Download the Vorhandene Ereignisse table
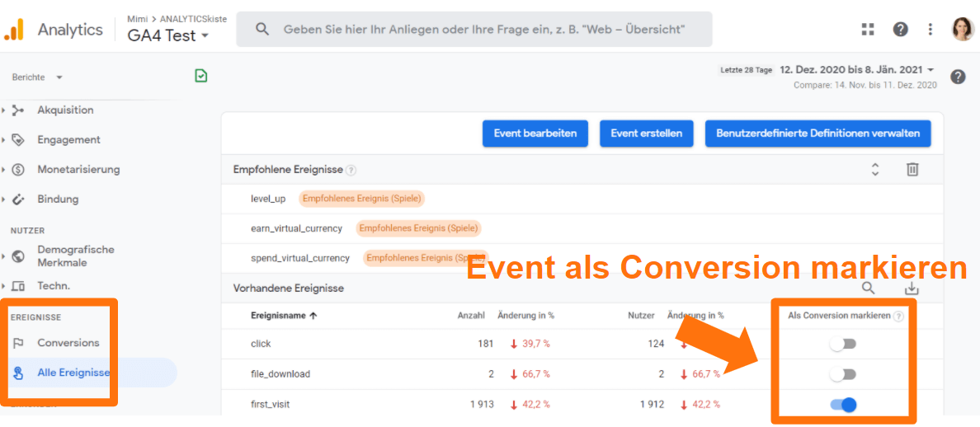Viewport: 980px width, 427px height. click(912, 288)
